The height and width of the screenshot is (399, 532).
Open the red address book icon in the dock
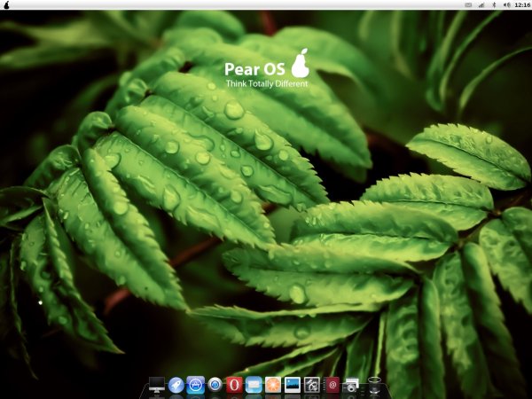[x=332, y=385]
